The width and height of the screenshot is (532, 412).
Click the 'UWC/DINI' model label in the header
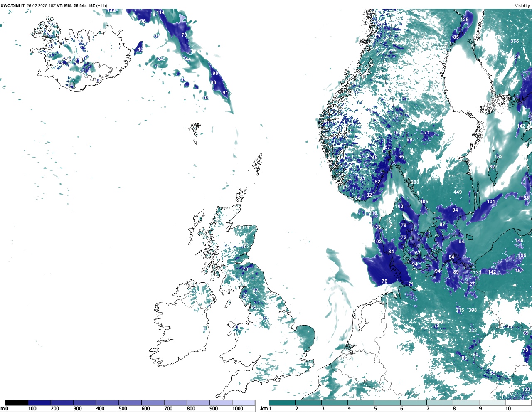(10, 5)
